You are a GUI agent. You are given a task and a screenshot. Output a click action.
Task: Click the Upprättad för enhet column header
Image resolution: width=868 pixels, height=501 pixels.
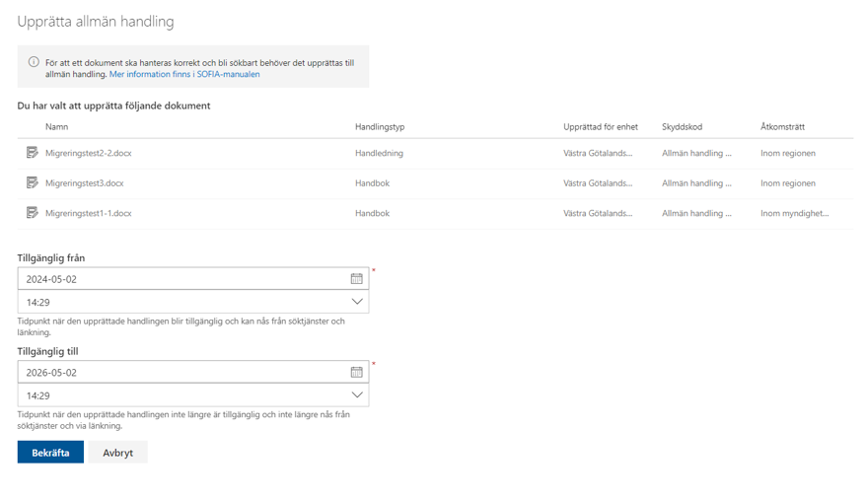600,127
